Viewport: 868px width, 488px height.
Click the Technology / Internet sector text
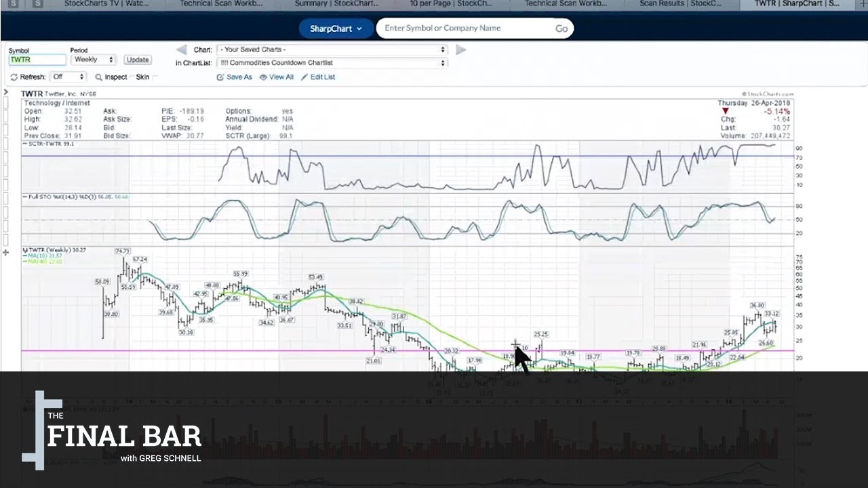pos(57,103)
